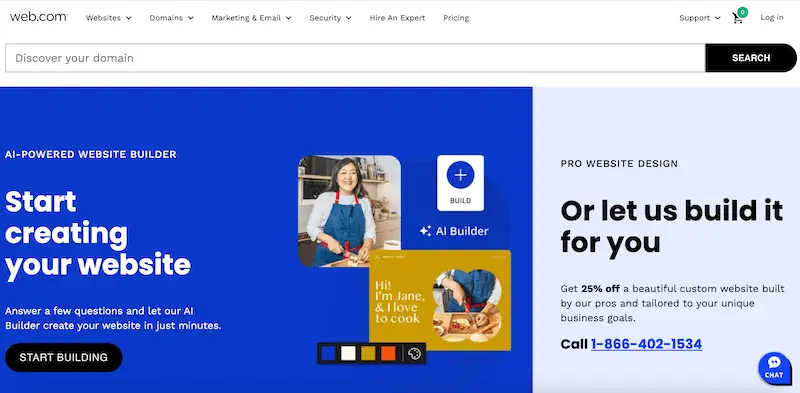The width and height of the screenshot is (800, 393).
Task: Open the Hire An Expert page
Action: point(397,18)
